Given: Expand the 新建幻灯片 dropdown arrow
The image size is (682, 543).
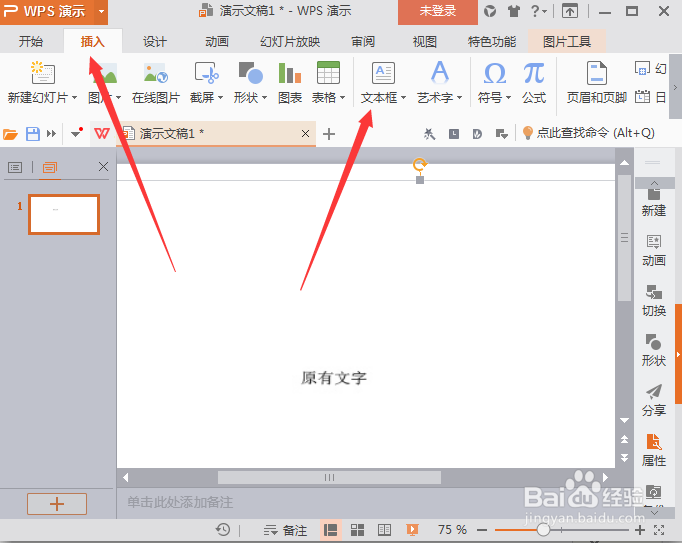Looking at the screenshot, I should pyautogui.click(x=75, y=98).
